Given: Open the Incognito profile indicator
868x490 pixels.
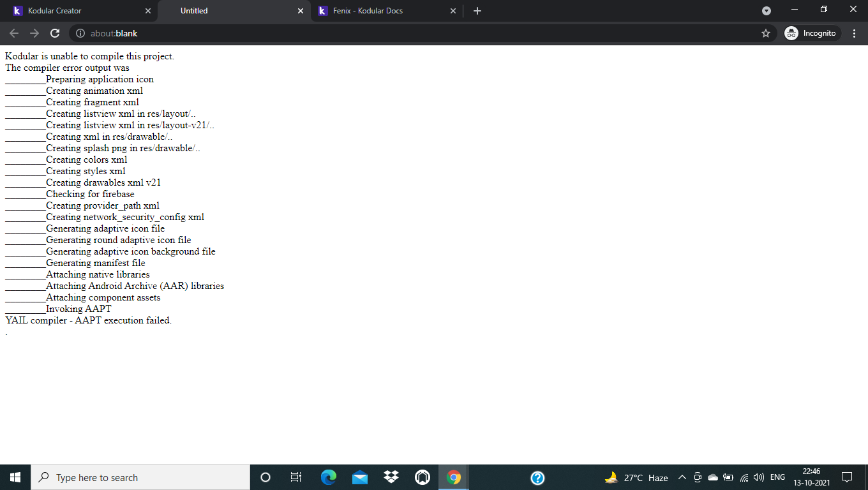Looking at the screenshot, I should pos(812,33).
